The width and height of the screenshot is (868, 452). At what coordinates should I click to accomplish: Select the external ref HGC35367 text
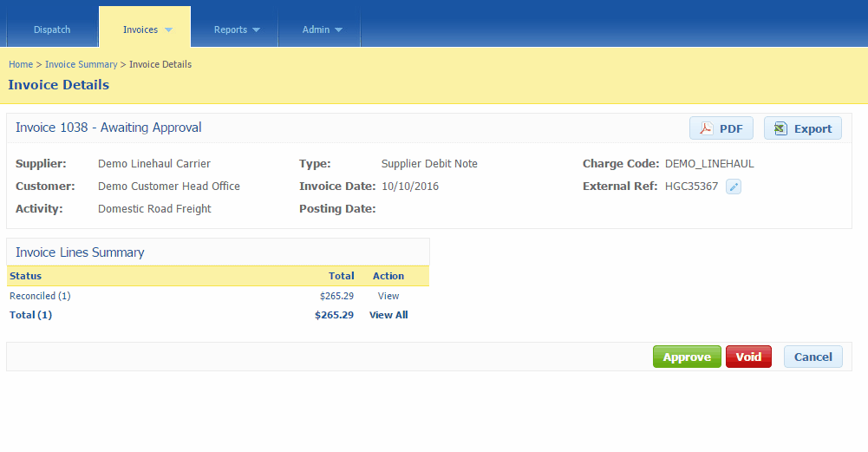click(x=691, y=187)
